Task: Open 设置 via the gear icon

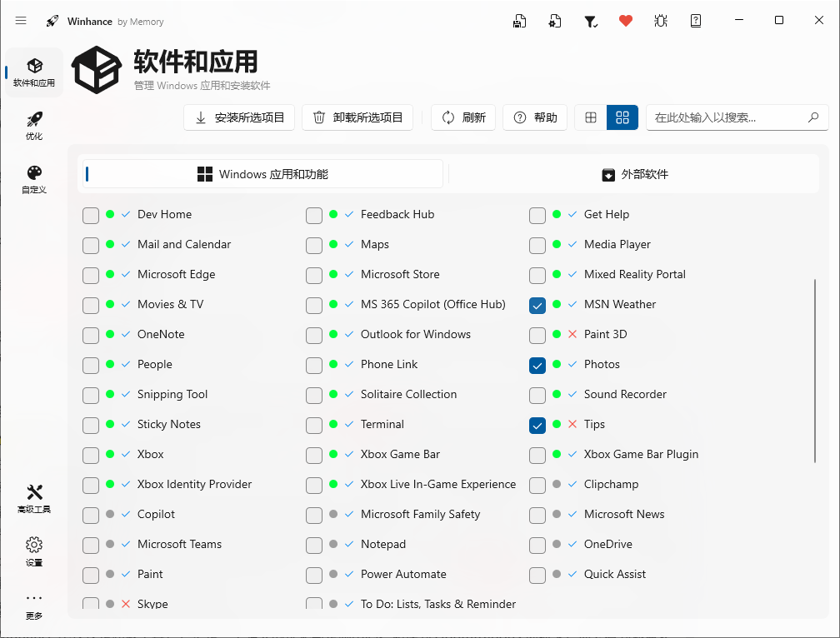Action: pyautogui.click(x=33, y=551)
